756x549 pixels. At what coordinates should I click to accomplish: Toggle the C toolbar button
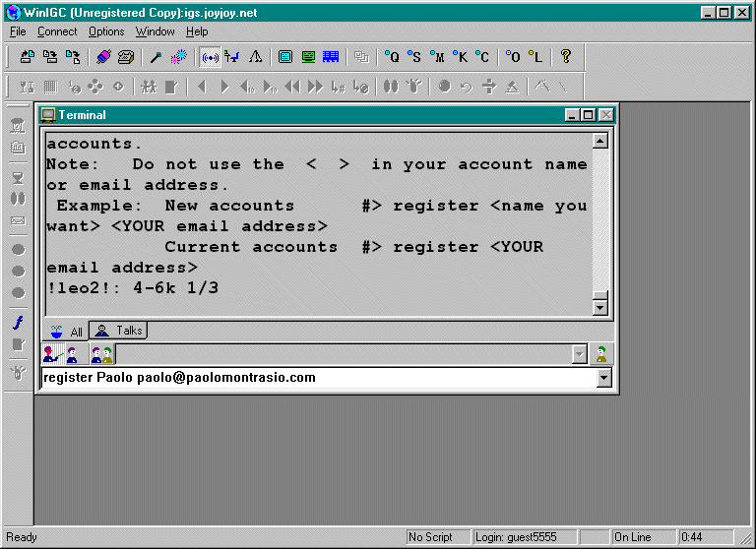(482, 57)
